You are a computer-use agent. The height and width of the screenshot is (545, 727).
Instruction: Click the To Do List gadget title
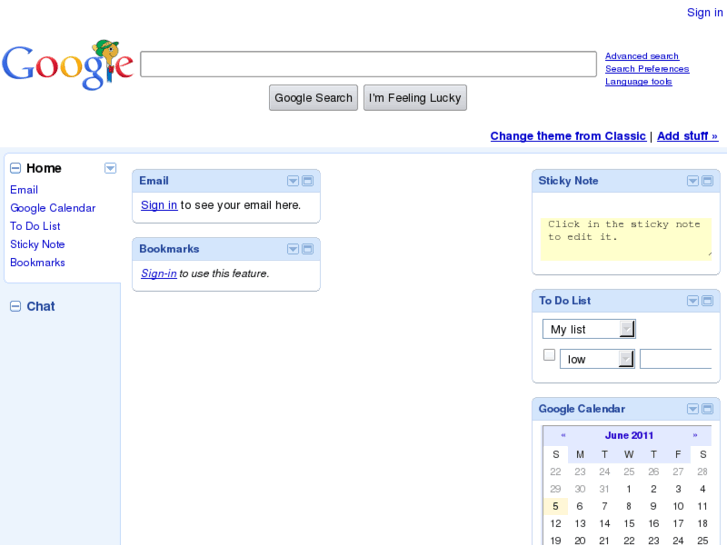565,301
